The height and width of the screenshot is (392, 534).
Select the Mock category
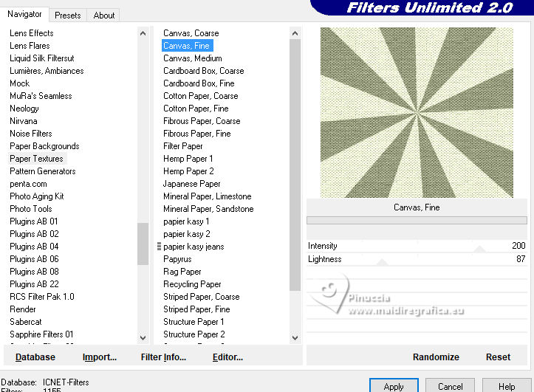point(20,83)
